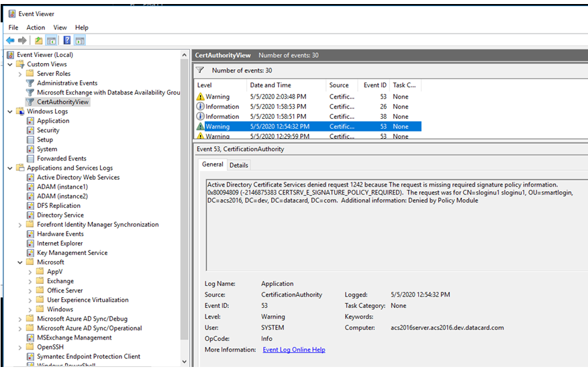This screenshot has width=588, height=369.
Task: Open the Event Log Online Help link
Action: click(293, 350)
